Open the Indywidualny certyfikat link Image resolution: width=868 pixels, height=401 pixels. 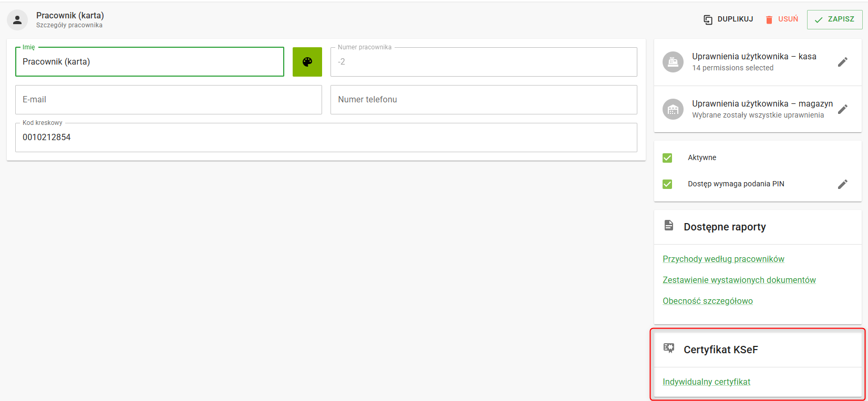click(706, 382)
